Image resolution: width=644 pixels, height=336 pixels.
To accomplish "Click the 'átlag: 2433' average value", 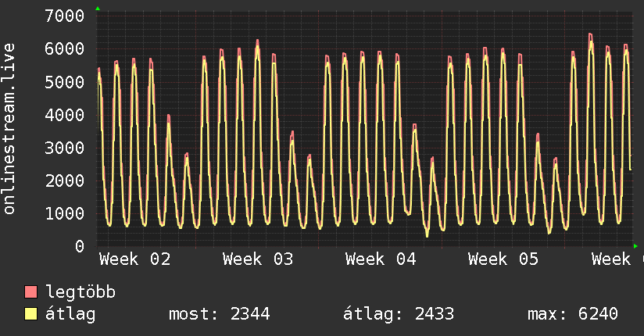I will click(399, 315).
